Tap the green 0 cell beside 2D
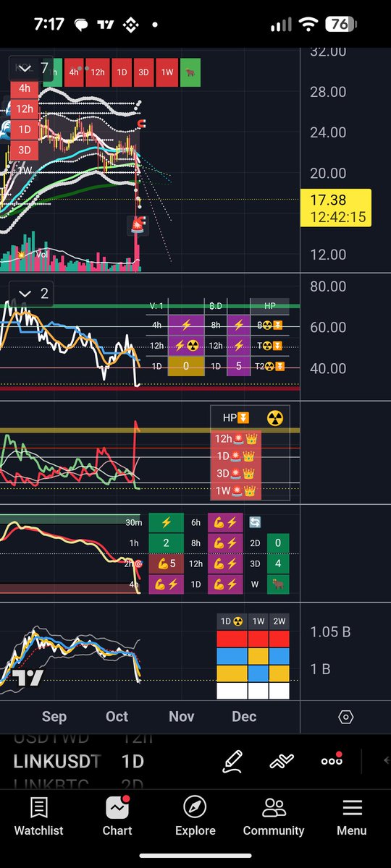 278,542
